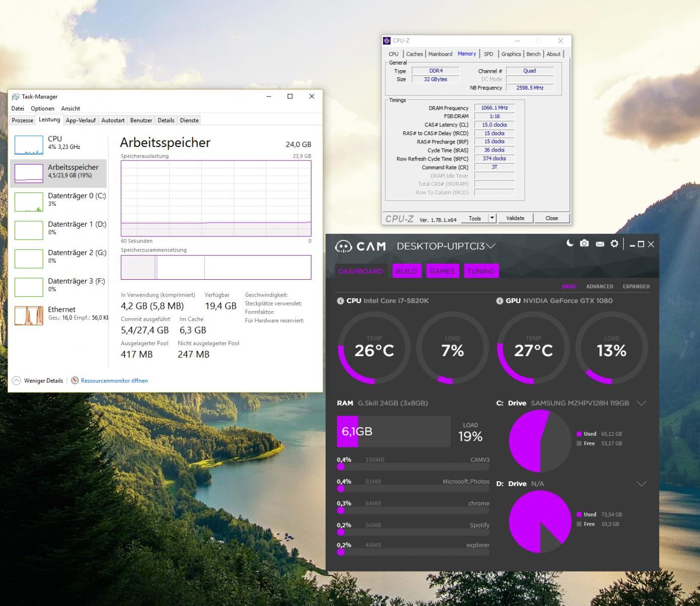This screenshot has height=606, width=700.
Task: Open the Datei menu in Task-Manager
Action: (18, 108)
